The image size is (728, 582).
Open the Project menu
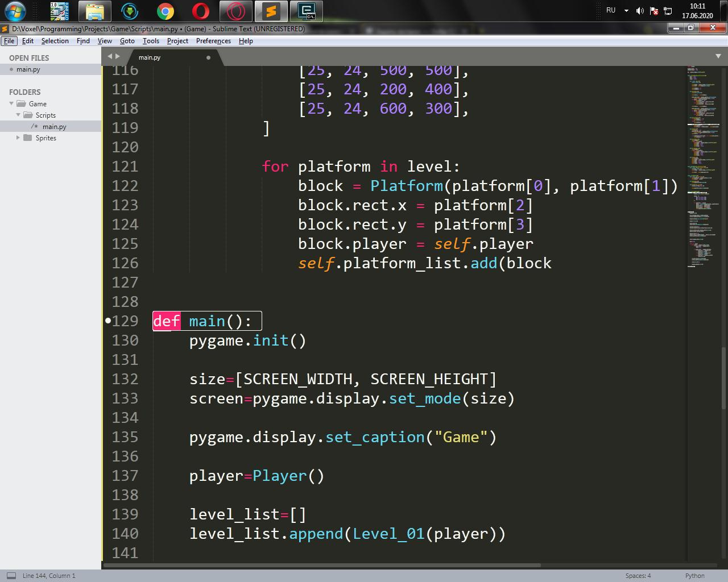(177, 41)
